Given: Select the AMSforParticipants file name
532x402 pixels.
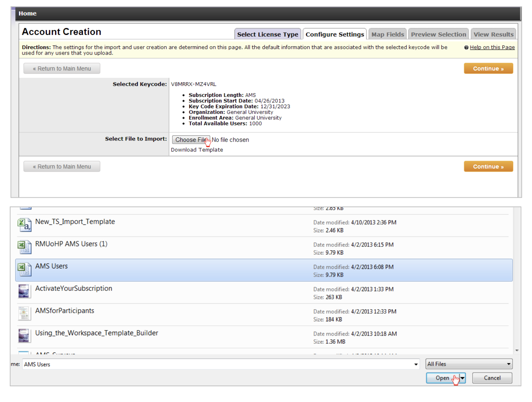Looking at the screenshot, I should pos(65,311).
